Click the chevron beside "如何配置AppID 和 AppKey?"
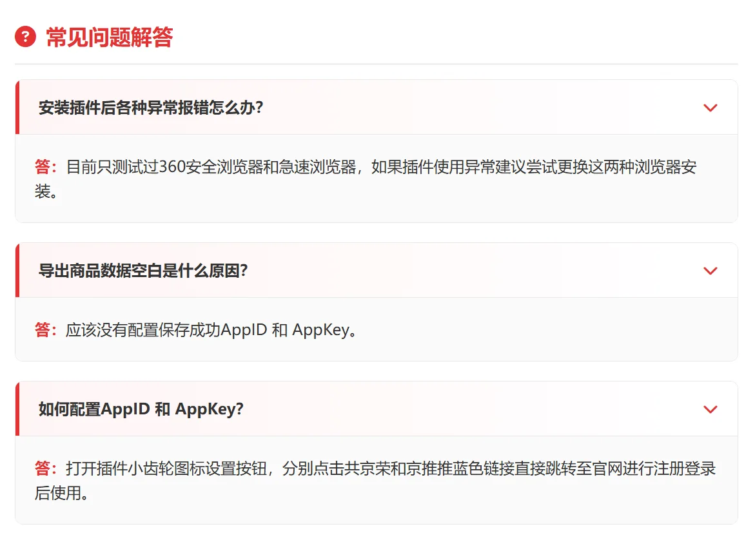The width and height of the screenshot is (755, 560). point(711,409)
